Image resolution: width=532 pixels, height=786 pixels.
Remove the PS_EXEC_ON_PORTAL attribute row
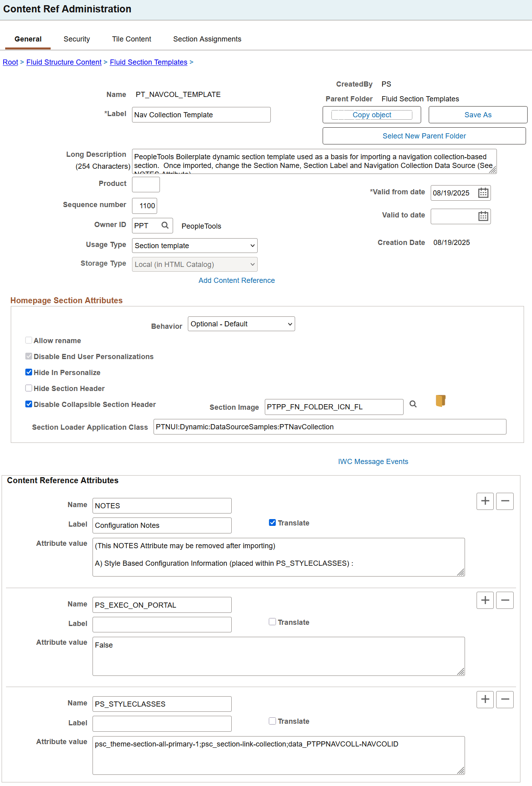click(504, 600)
